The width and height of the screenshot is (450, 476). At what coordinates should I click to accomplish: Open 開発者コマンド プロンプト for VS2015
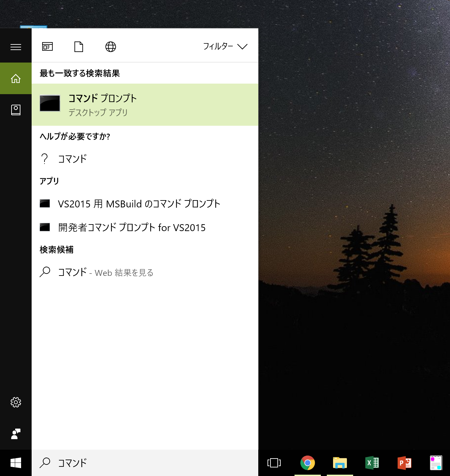pos(131,227)
